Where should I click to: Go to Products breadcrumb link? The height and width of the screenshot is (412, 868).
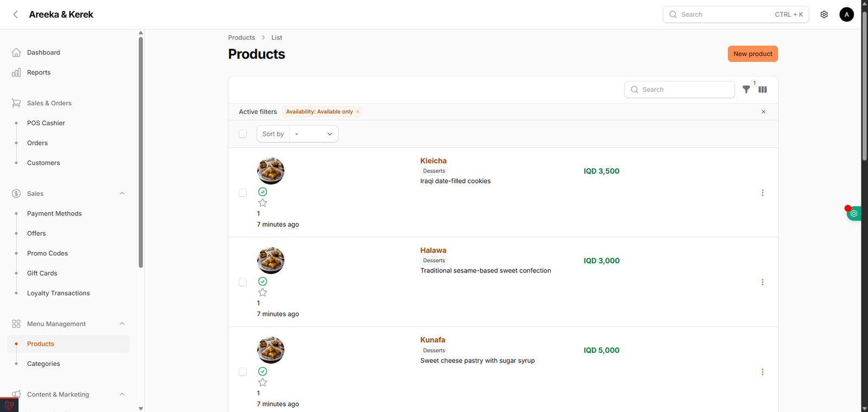pyautogui.click(x=241, y=37)
